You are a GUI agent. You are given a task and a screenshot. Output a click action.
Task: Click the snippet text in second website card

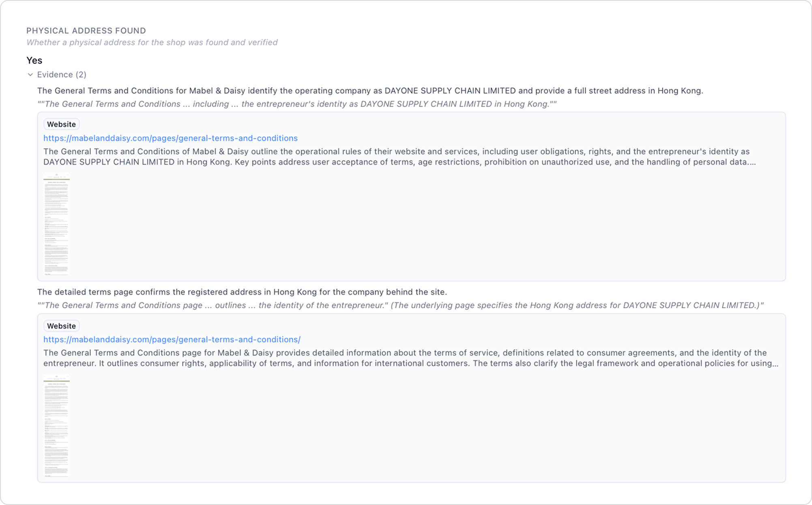click(x=410, y=358)
